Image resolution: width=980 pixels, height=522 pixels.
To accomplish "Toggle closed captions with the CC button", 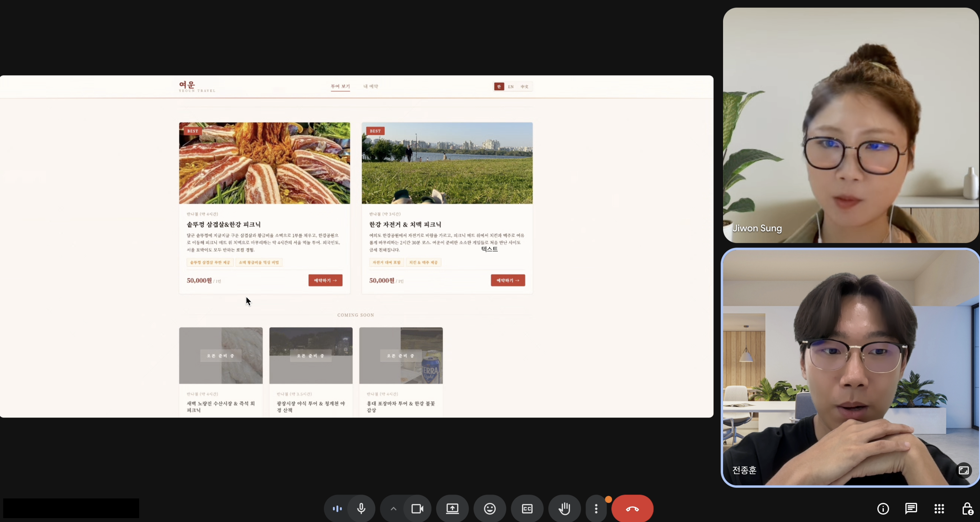I will 527,509.
